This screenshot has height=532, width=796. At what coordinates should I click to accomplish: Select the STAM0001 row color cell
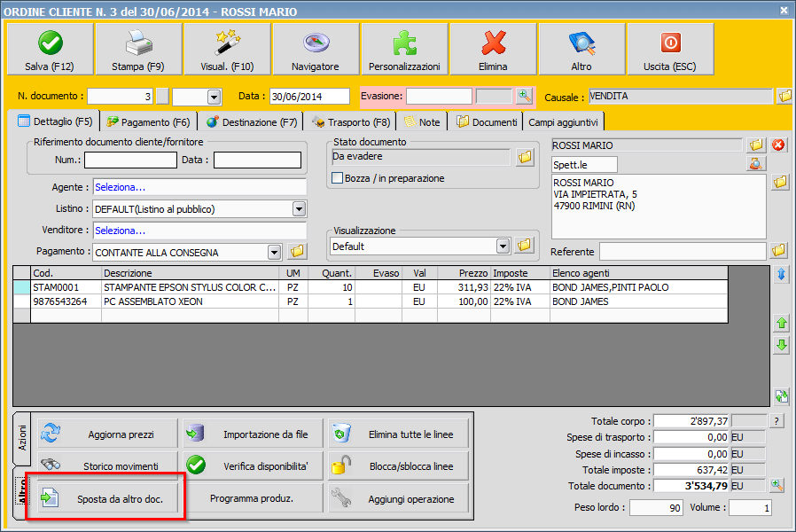click(21, 287)
